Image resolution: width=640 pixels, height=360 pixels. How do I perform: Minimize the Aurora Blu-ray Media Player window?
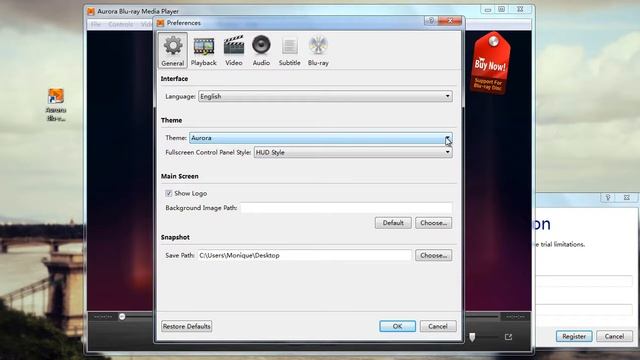click(487, 9)
